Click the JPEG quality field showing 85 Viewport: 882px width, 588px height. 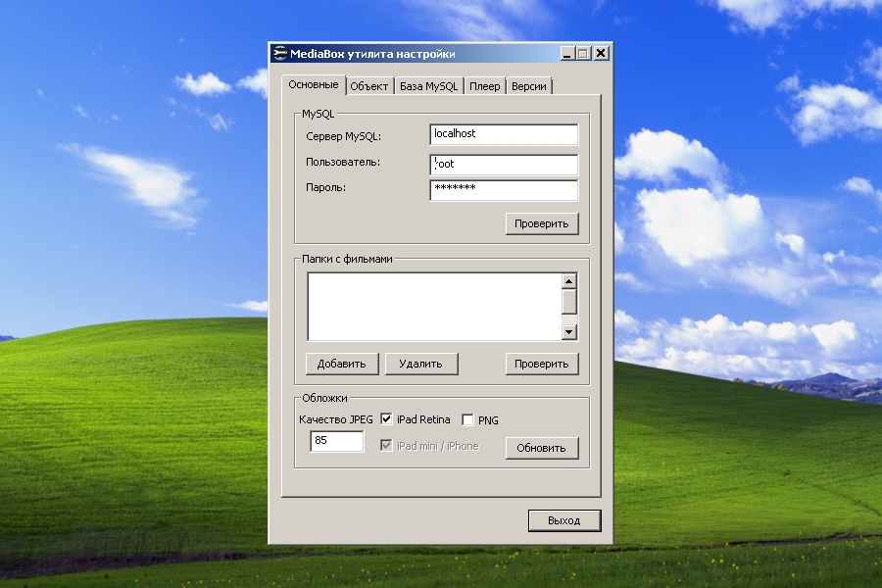coord(337,441)
